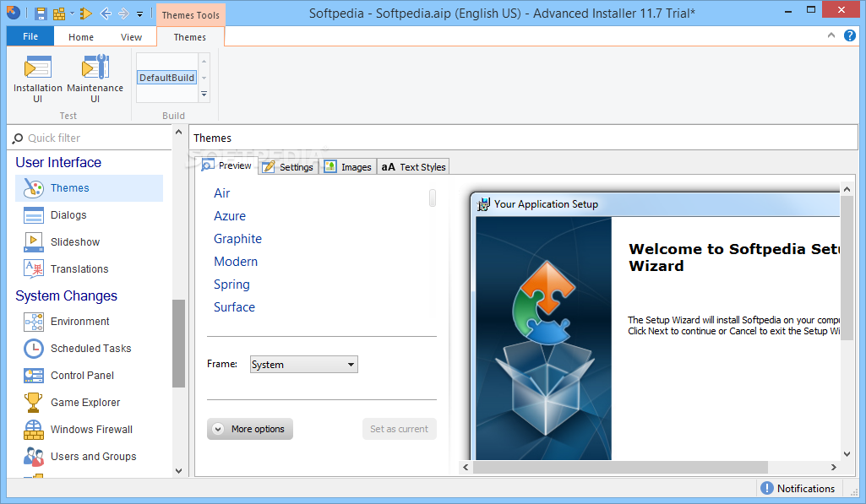The width and height of the screenshot is (866, 504).
Task: Click the Save icon in quick access toolbar
Action: [x=41, y=14]
